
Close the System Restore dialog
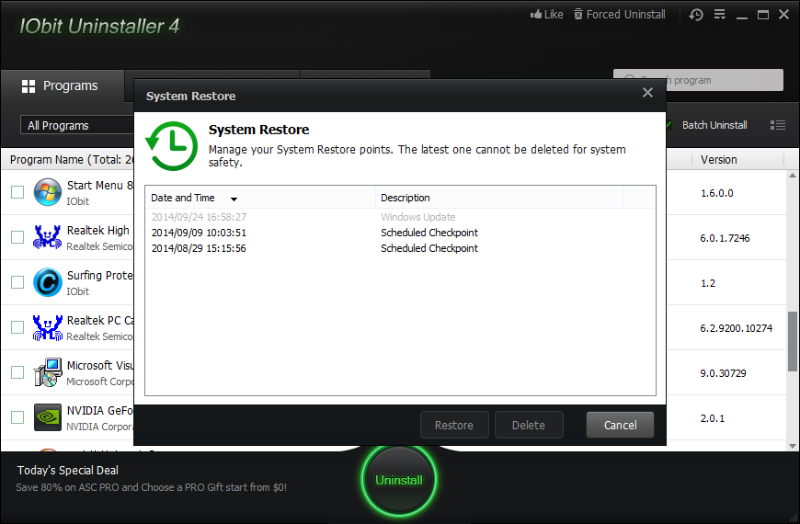(x=647, y=93)
